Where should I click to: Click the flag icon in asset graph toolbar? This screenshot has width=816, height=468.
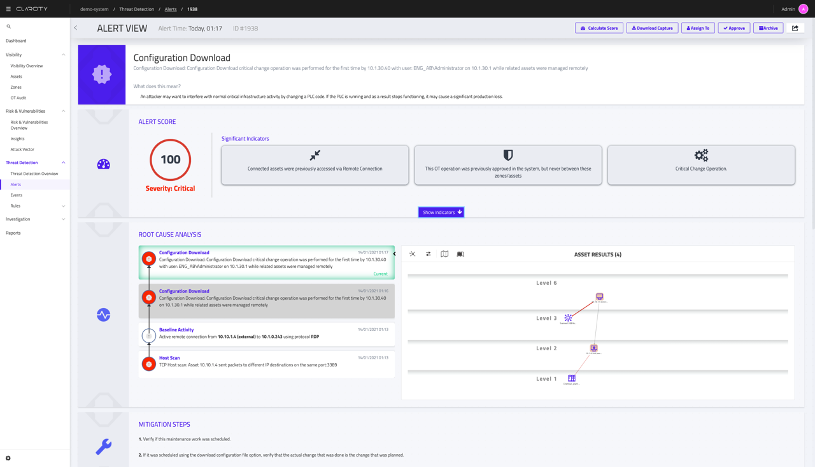point(461,254)
